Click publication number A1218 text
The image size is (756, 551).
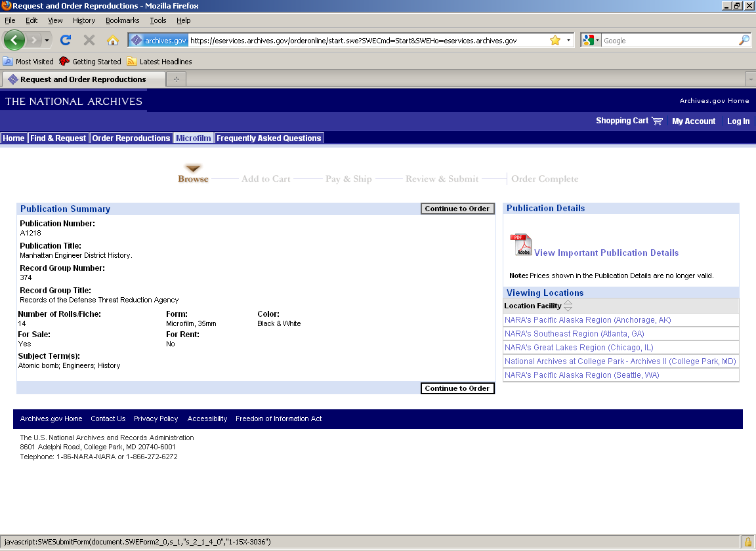pyautogui.click(x=30, y=233)
